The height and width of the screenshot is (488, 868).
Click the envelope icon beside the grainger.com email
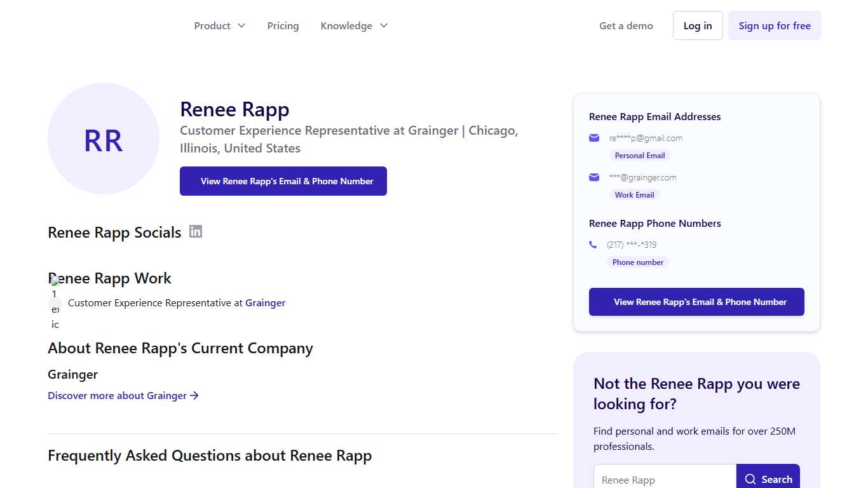(593, 177)
